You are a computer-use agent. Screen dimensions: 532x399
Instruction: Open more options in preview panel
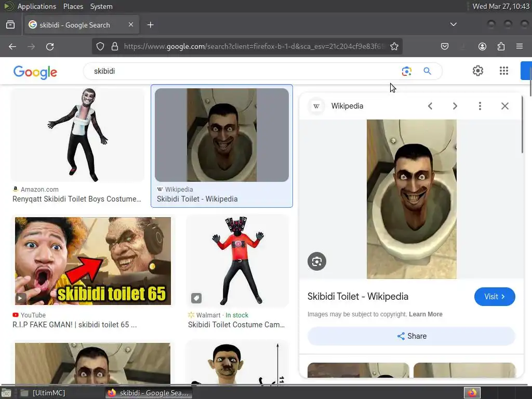click(480, 106)
